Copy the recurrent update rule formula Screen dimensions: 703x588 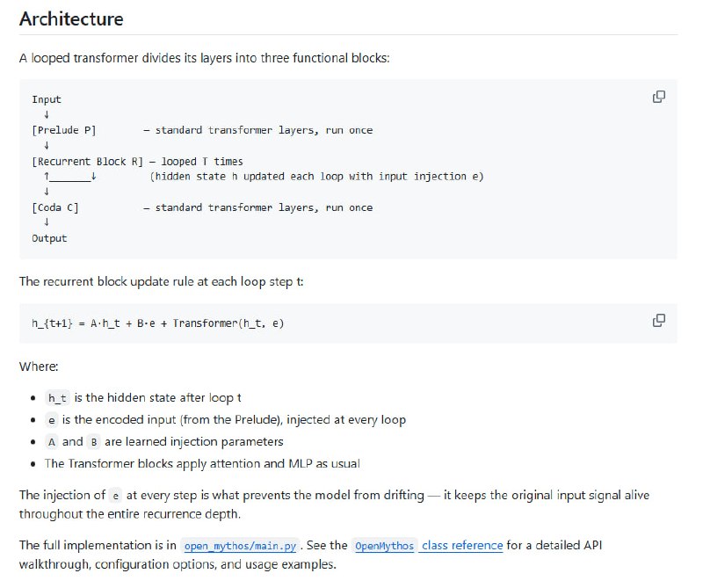point(658,320)
